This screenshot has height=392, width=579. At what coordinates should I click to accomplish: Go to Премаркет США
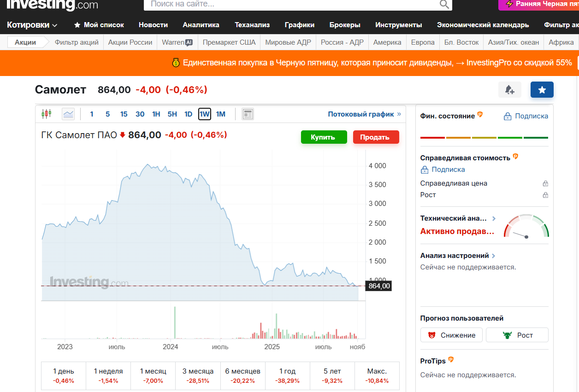tap(229, 42)
